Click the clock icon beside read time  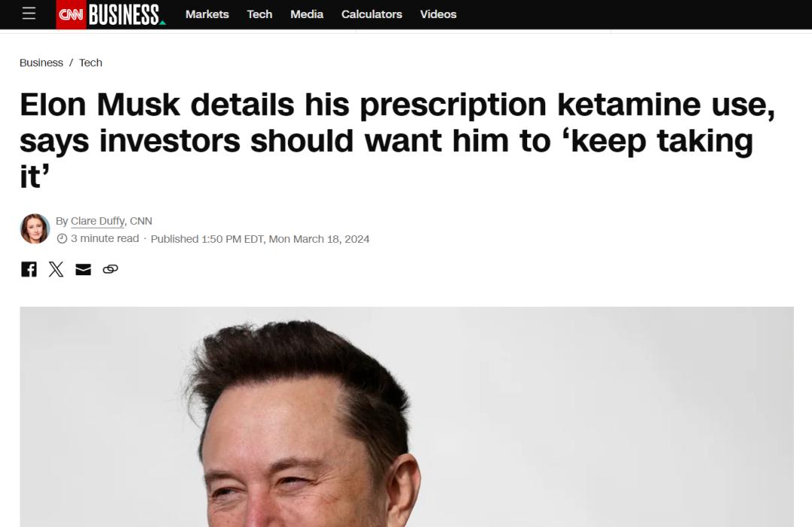62,238
